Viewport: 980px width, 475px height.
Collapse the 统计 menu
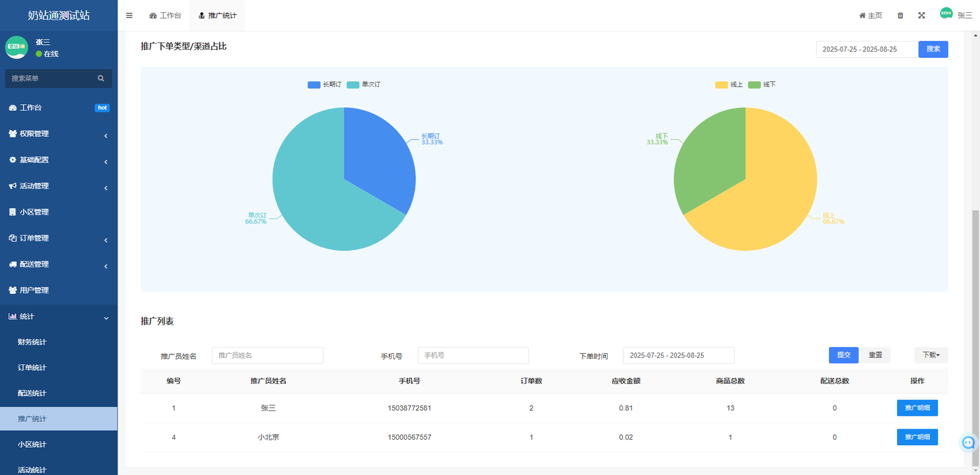coord(59,316)
